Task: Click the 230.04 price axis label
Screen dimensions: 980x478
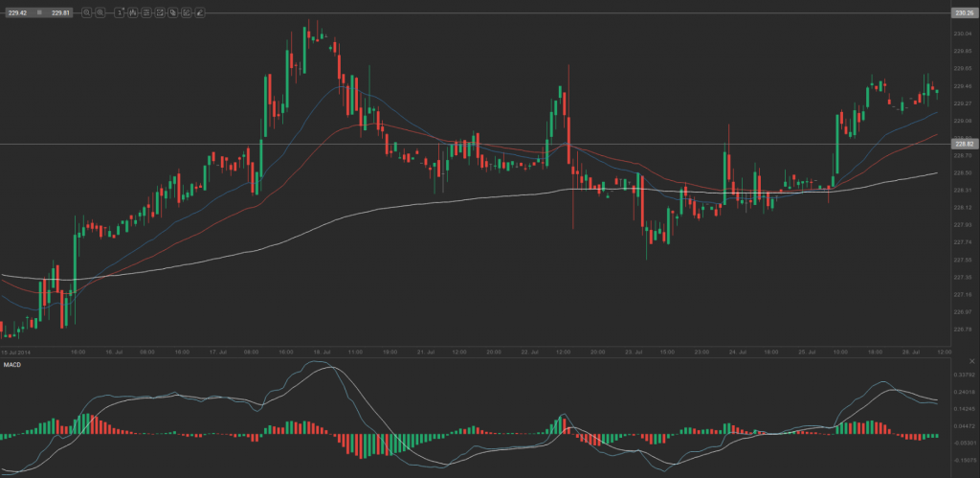Action: point(962,34)
